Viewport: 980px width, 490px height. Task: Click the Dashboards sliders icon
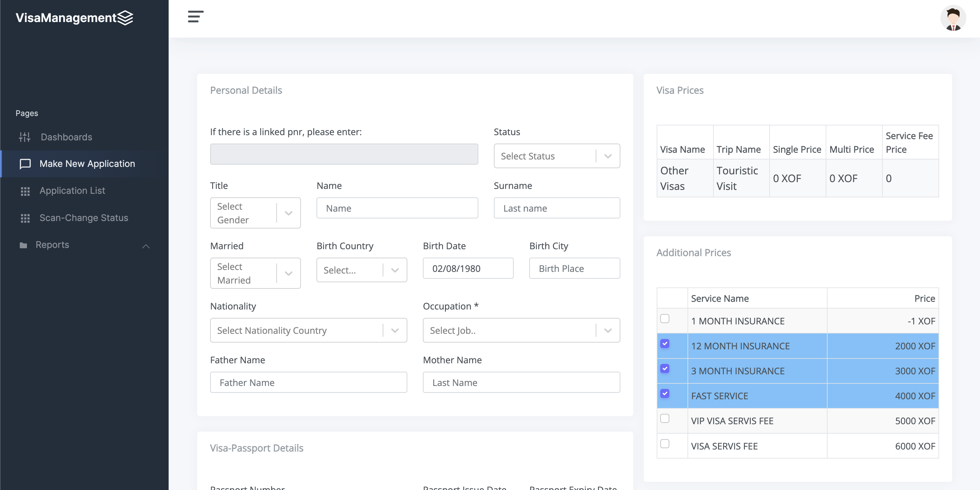[25, 137]
